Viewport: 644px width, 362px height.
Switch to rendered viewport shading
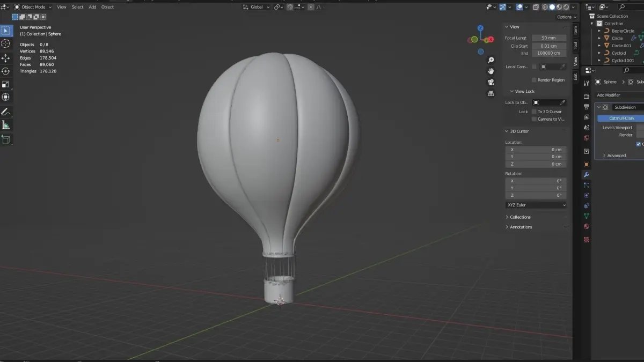click(x=566, y=7)
